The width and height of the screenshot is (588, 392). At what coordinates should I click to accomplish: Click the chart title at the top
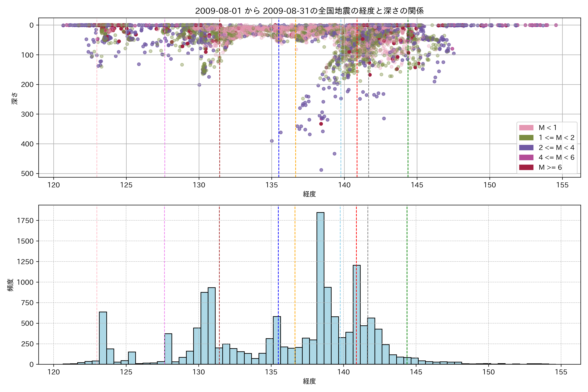click(309, 11)
